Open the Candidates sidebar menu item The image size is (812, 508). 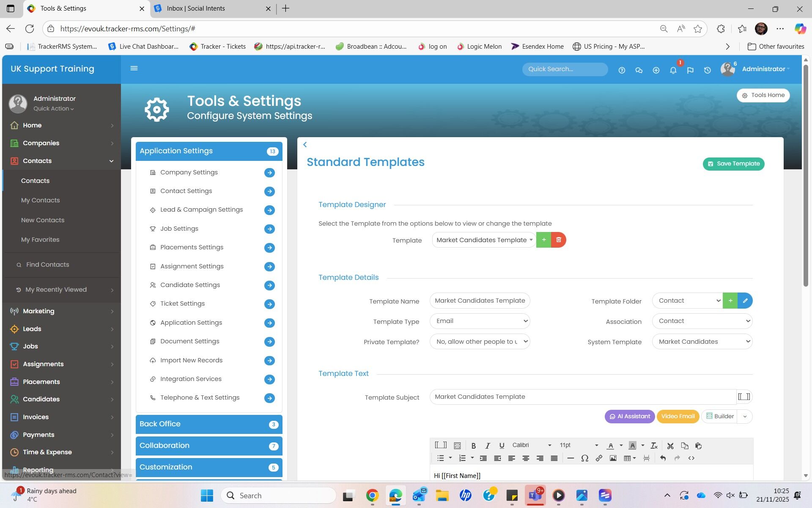pyautogui.click(x=41, y=399)
